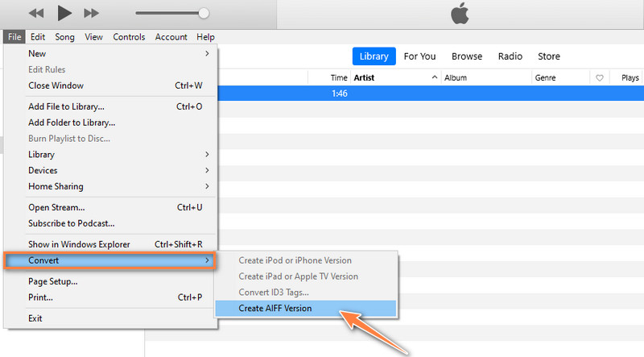Click Create AIFF Version
This screenshot has width=644, height=357.
click(306, 309)
